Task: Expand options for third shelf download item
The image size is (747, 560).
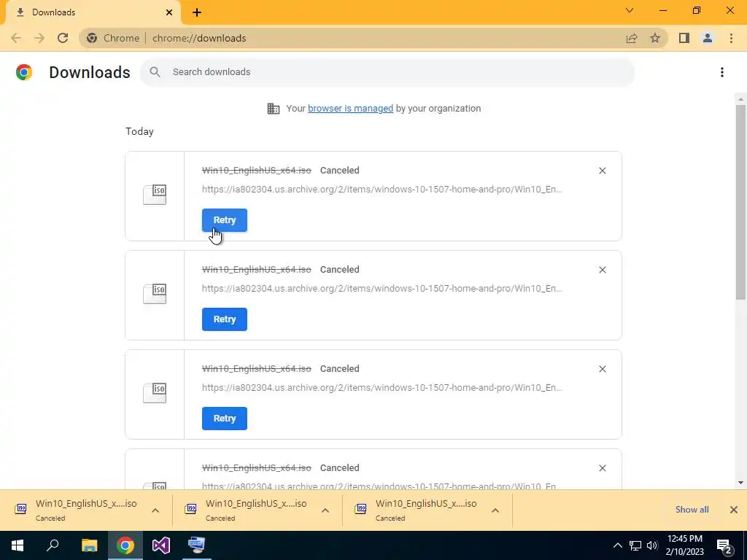Action: pos(495,510)
